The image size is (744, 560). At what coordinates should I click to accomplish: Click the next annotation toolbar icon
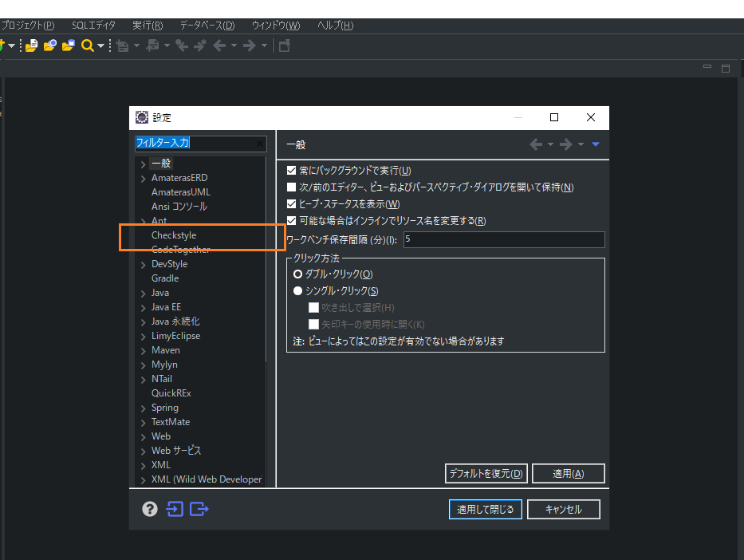click(123, 45)
